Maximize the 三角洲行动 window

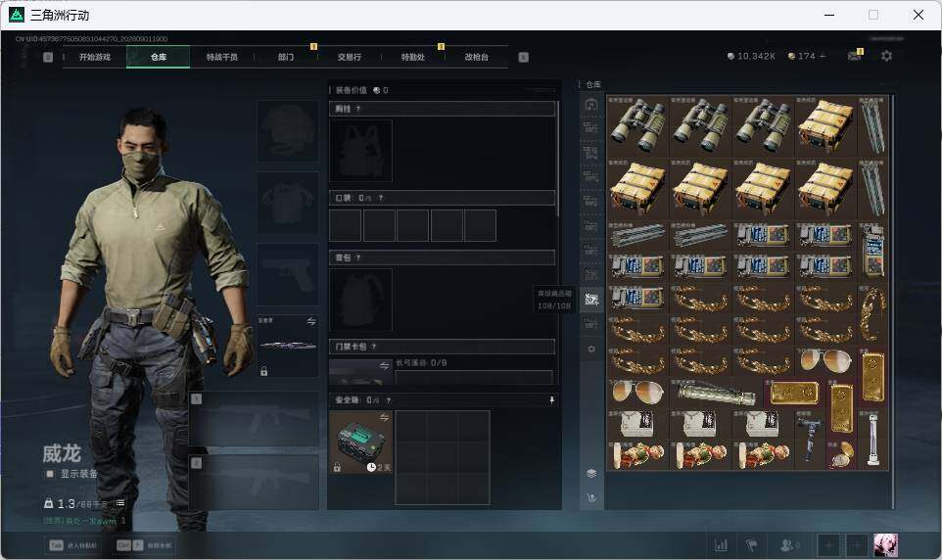click(873, 15)
